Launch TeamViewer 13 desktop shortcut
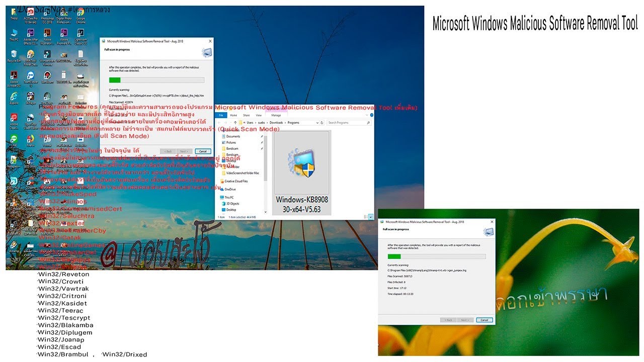 (30, 79)
